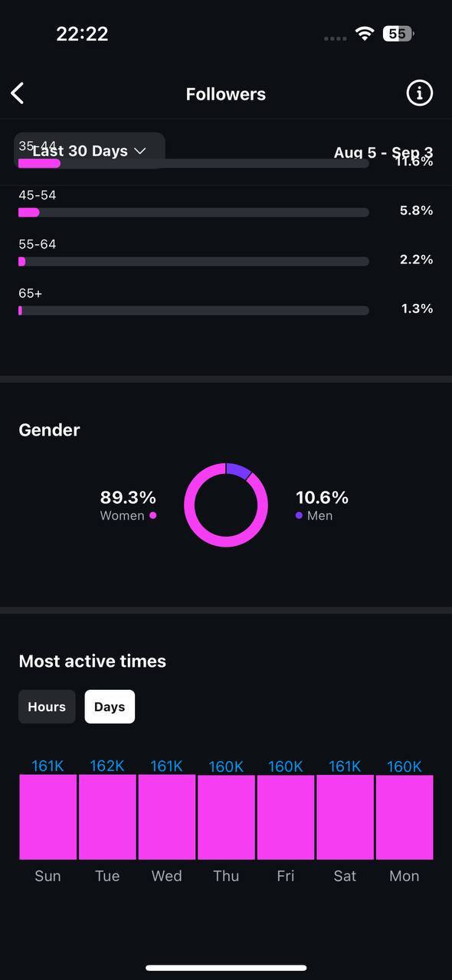452x980 pixels.
Task: Switch to the Days view
Action: pos(110,707)
